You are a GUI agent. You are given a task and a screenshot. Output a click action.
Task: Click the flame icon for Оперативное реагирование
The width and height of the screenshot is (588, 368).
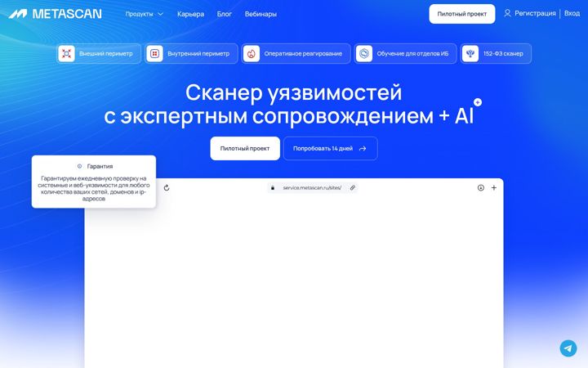click(x=252, y=53)
